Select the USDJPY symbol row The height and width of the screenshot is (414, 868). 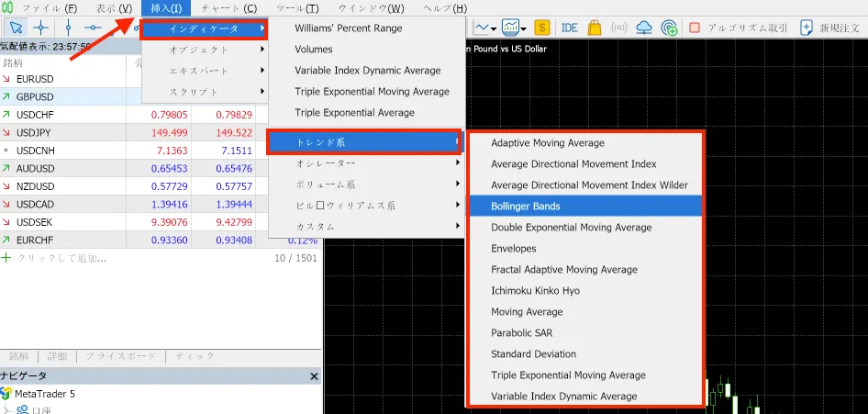(35, 132)
